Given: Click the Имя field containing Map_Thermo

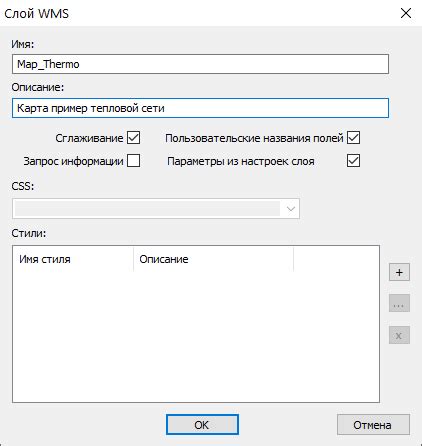Looking at the screenshot, I should pos(200,64).
